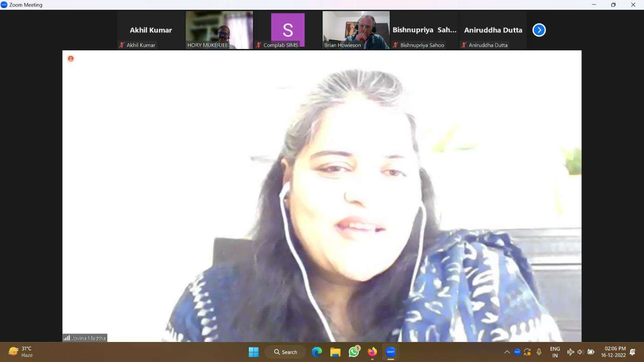Open the taskbar Search box
This screenshot has height=362, width=644.
click(285, 352)
